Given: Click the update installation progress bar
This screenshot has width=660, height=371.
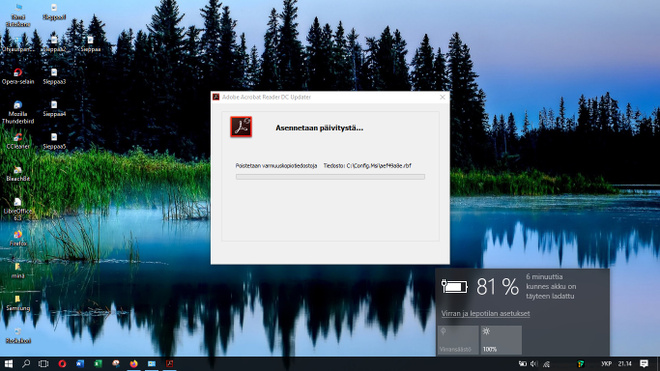Looking at the screenshot, I should click(330, 177).
